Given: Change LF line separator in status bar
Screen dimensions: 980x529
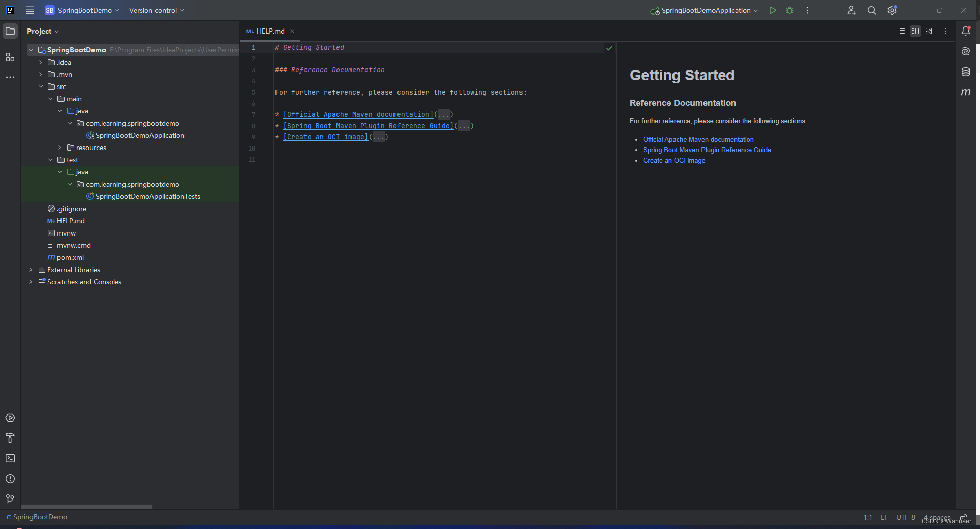Looking at the screenshot, I should [884, 517].
